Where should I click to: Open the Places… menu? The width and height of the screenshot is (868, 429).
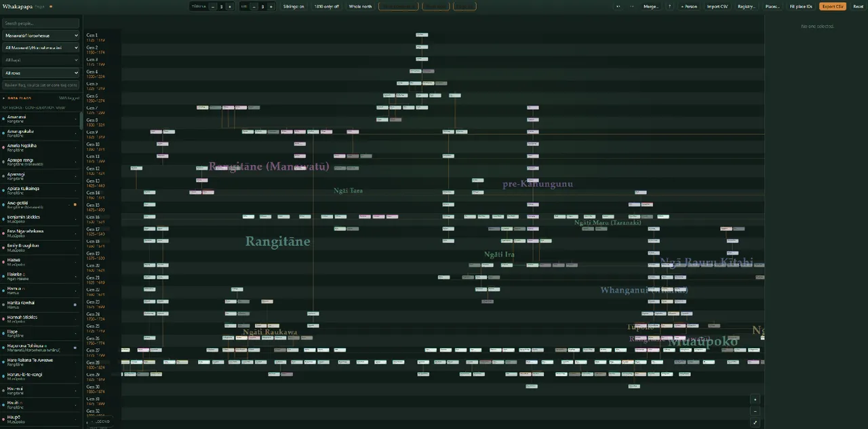(x=772, y=6)
